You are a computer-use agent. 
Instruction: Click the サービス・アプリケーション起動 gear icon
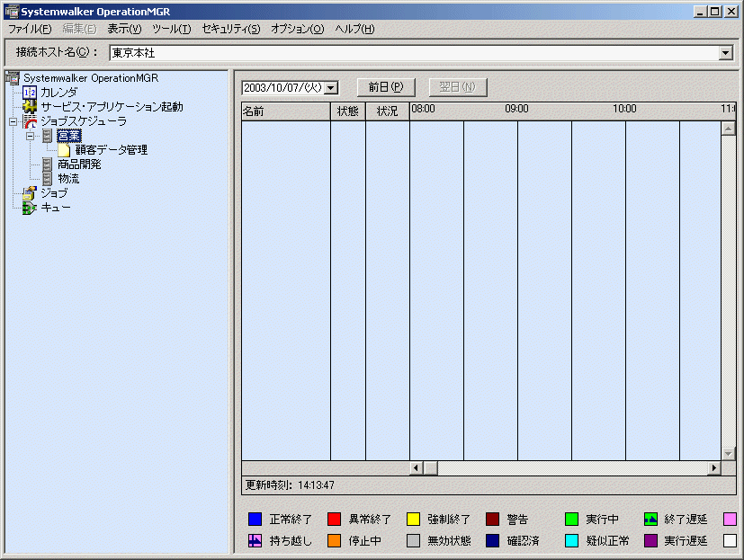click(30, 107)
